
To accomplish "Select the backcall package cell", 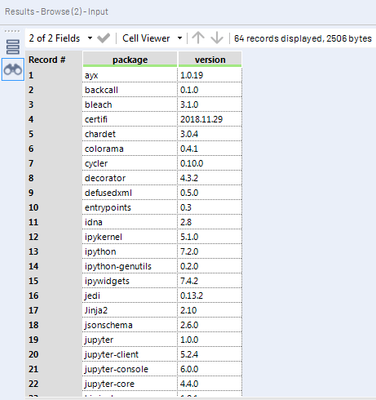I will [x=130, y=90].
